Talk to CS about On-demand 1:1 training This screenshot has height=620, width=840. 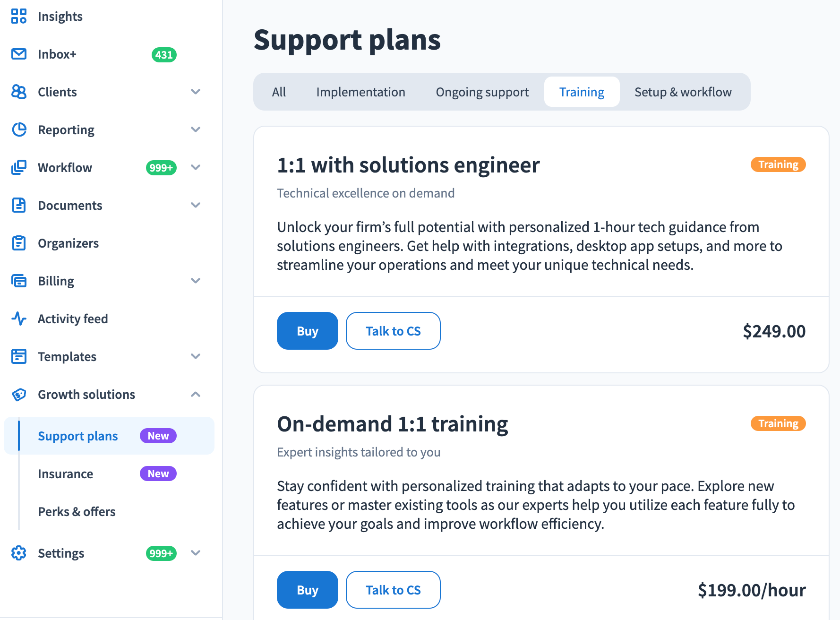point(393,590)
